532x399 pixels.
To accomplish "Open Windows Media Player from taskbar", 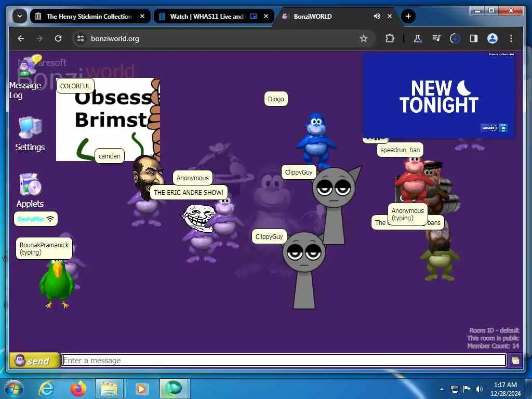I will (141, 389).
